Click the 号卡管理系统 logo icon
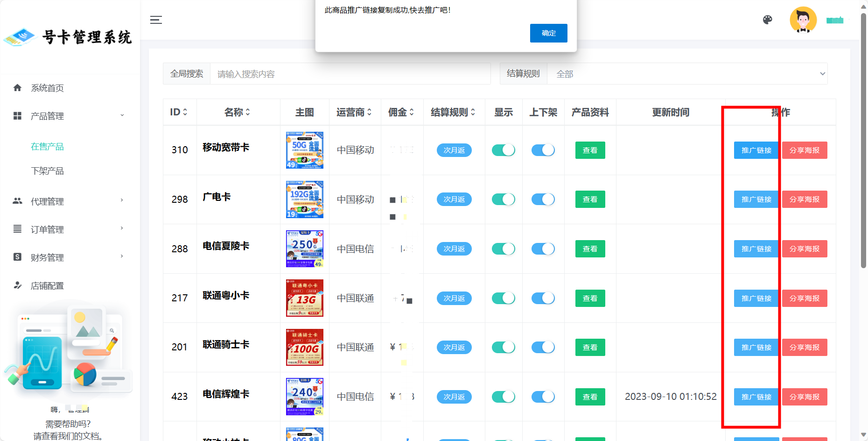Image resolution: width=868 pixels, height=441 pixels. click(x=19, y=37)
